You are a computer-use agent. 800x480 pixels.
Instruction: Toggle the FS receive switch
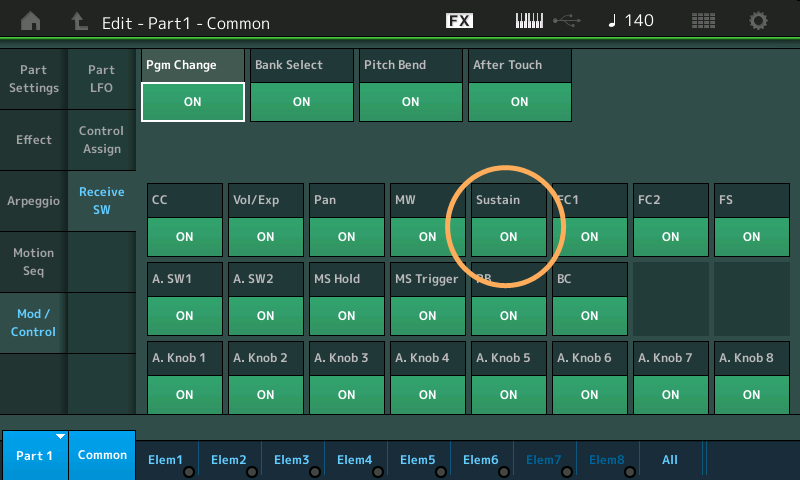pos(752,237)
